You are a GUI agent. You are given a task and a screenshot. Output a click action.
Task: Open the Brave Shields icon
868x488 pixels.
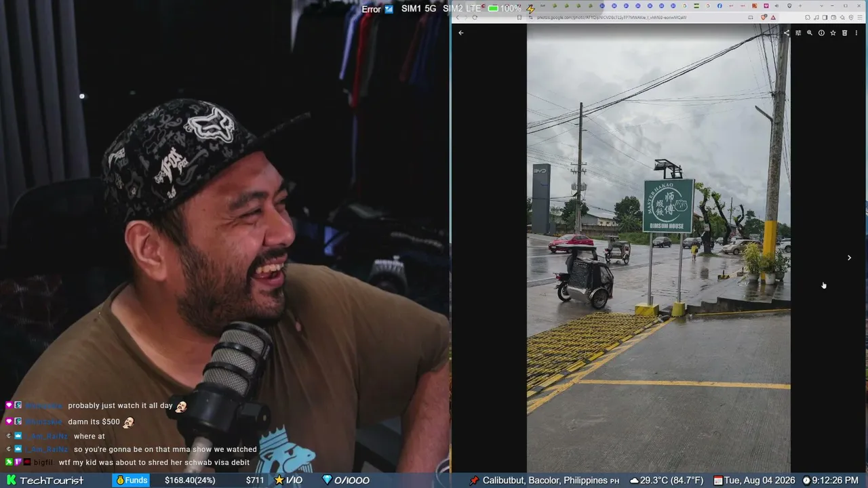(764, 18)
